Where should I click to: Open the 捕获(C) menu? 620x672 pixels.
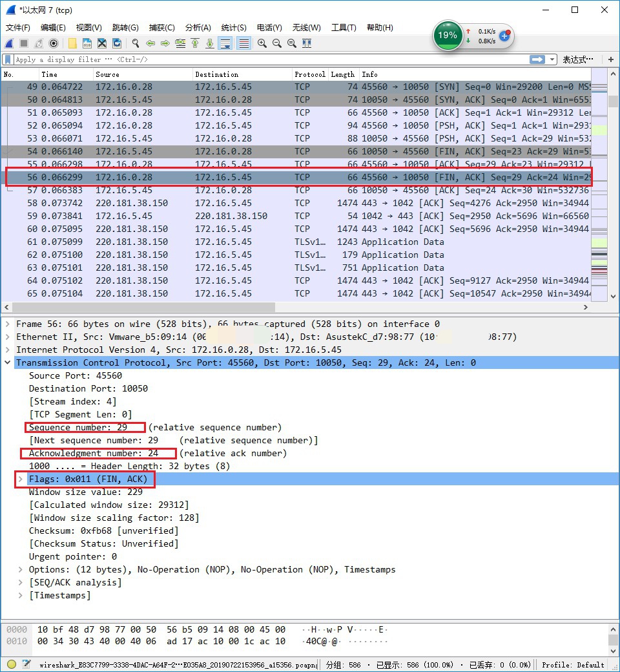coord(161,28)
